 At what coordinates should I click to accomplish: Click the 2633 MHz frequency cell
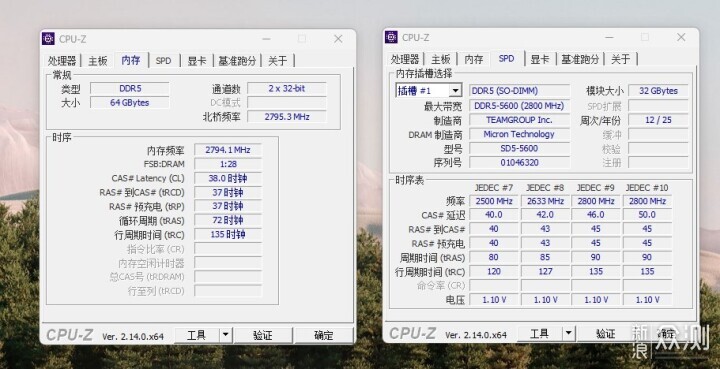(545, 201)
